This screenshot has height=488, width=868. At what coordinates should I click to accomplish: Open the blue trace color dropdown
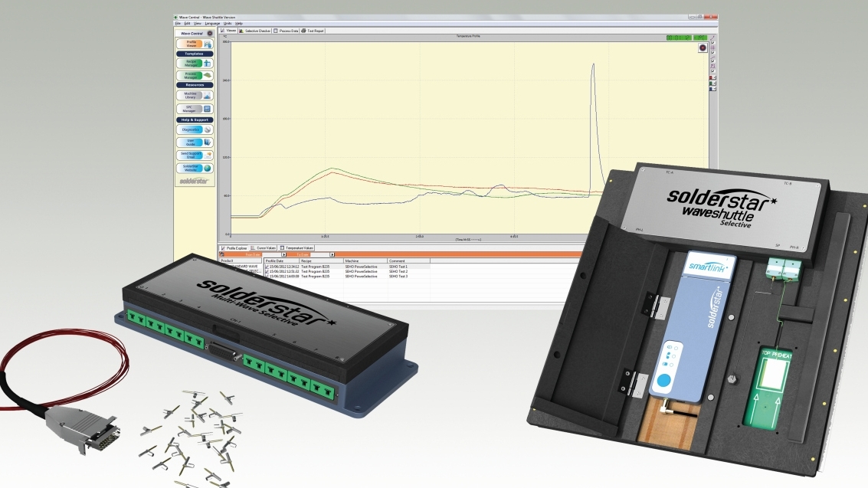point(712,89)
